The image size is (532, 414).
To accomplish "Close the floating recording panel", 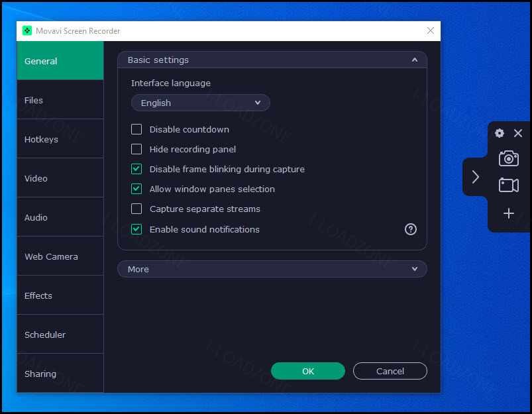I will click(x=517, y=133).
